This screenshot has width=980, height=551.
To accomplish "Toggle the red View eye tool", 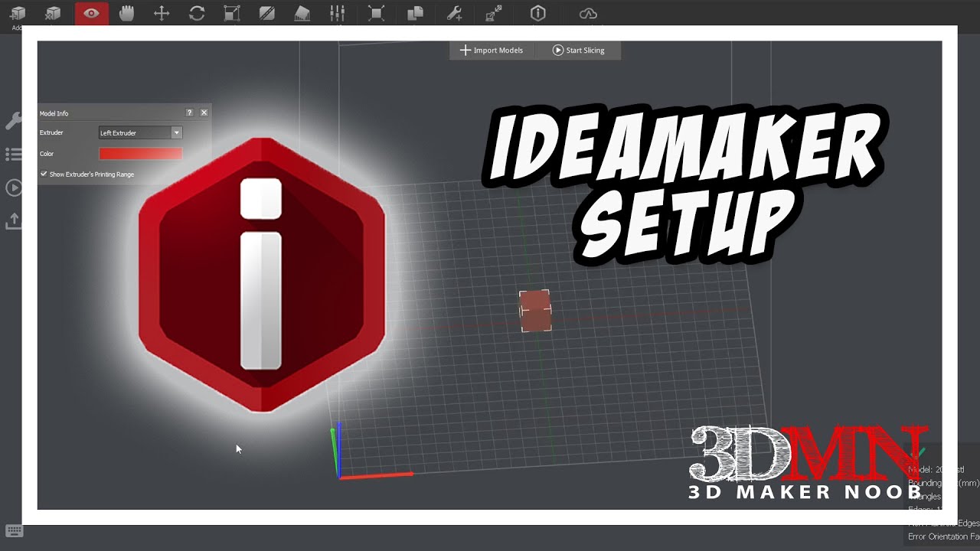I will [91, 13].
